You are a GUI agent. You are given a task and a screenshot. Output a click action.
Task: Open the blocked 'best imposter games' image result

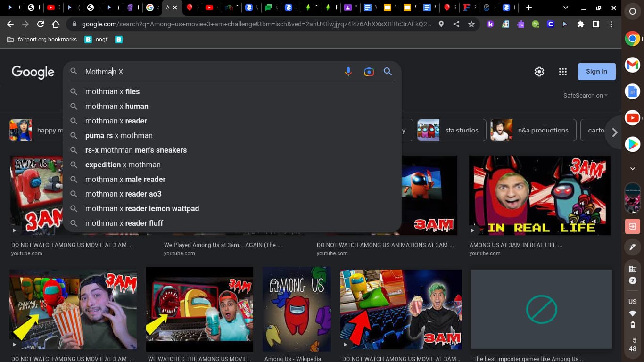point(542,309)
